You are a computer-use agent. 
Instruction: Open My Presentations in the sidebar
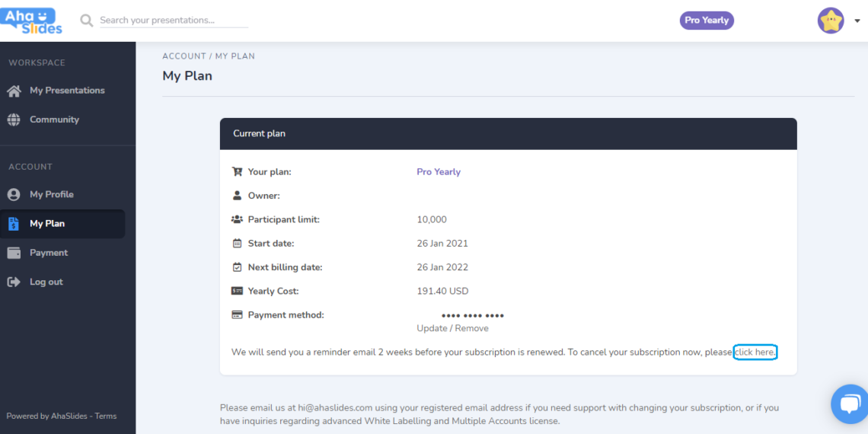[67, 91]
